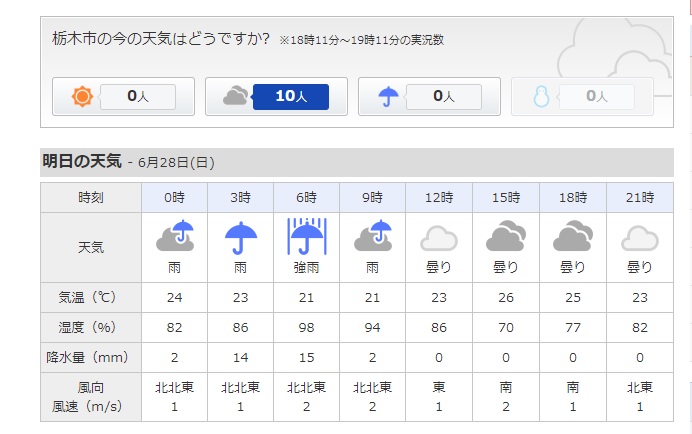Select the 18時 column header
Image resolution: width=692 pixels, height=434 pixels.
pos(572,197)
